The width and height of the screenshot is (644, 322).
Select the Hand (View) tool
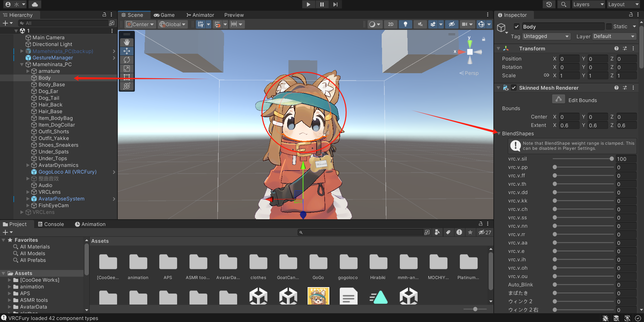[x=127, y=42]
